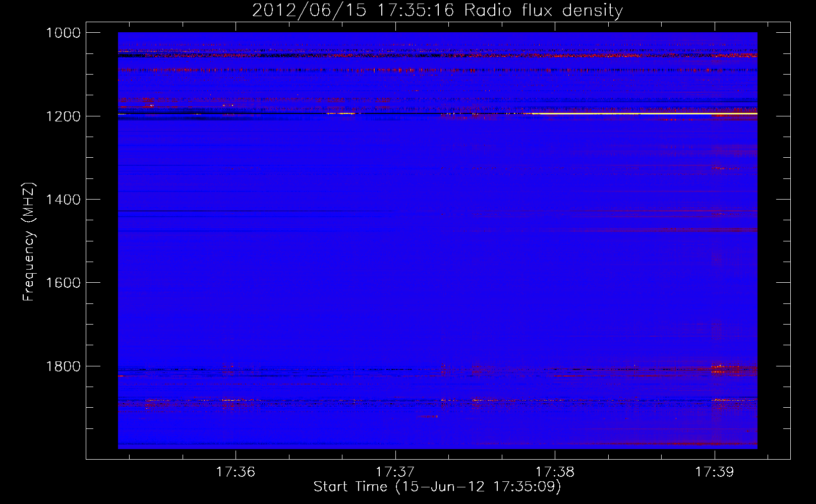Click the plot title '2012/06/15 17:35:16 Radio flux density'
This screenshot has height=504, width=816.
pyautogui.click(x=437, y=10)
